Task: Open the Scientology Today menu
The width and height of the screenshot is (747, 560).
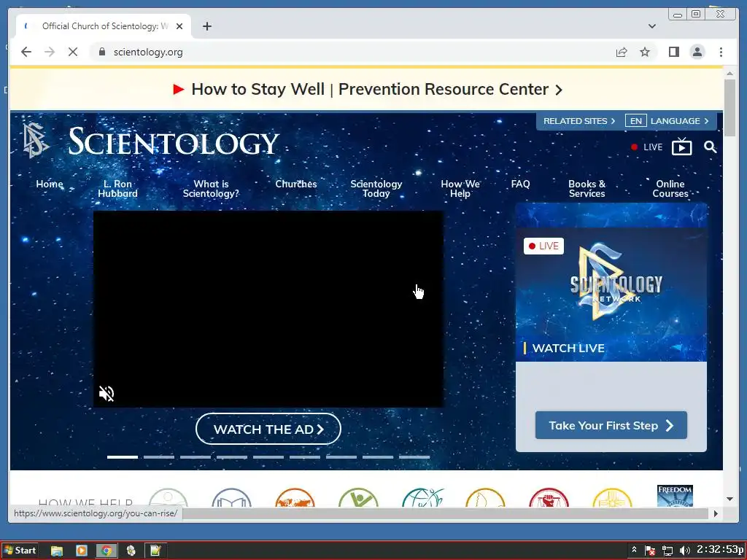Action: pyautogui.click(x=376, y=189)
